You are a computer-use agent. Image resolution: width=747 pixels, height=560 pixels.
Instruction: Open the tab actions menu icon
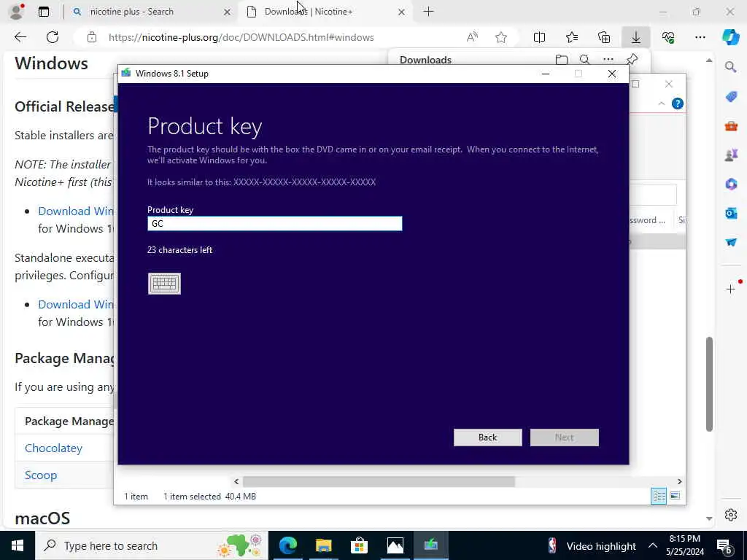coord(44,12)
